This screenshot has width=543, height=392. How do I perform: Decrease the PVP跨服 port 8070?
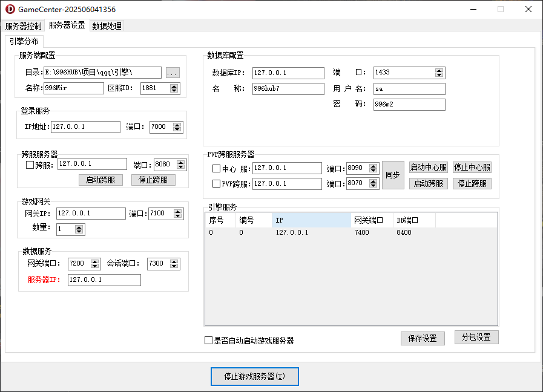point(374,186)
